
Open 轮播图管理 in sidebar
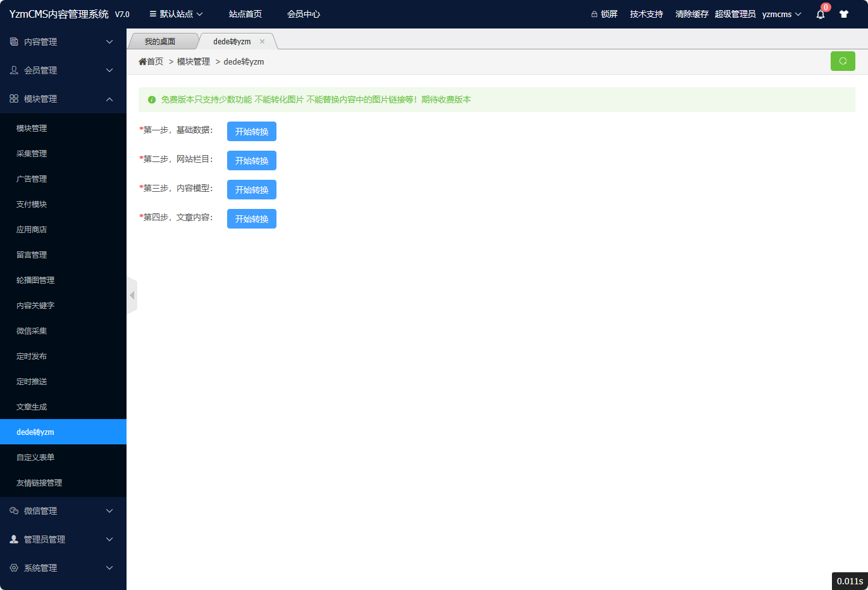click(63, 280)
